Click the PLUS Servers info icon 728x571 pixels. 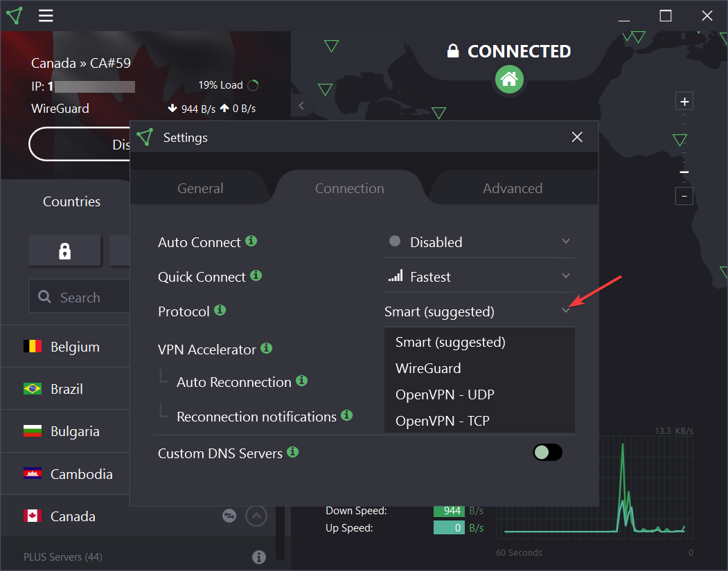tap(259, 556)
